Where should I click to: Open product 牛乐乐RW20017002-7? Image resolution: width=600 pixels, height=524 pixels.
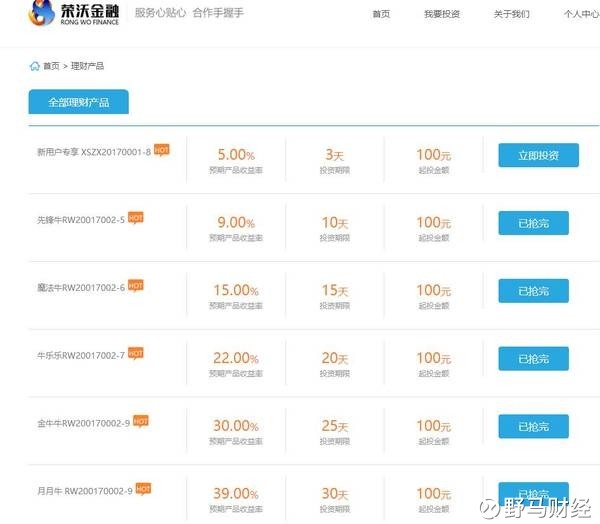click(81, 356)
